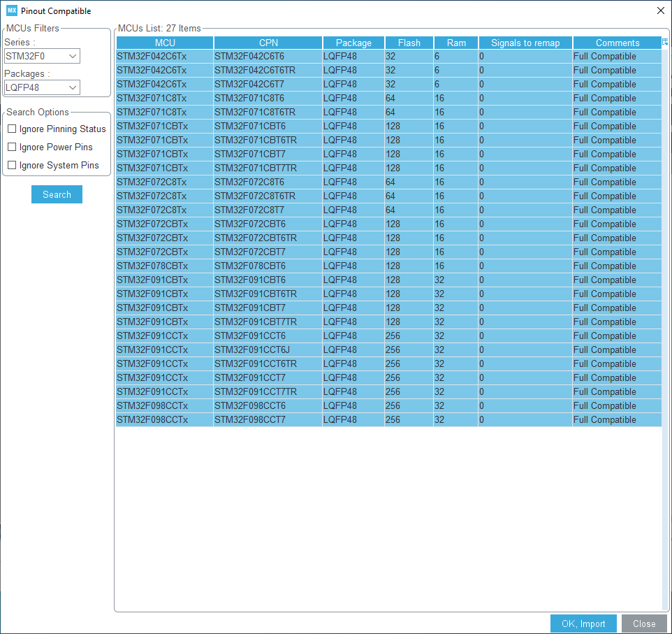Open the column chooser icon beside Comments header
672x634 pixels.
665,42
